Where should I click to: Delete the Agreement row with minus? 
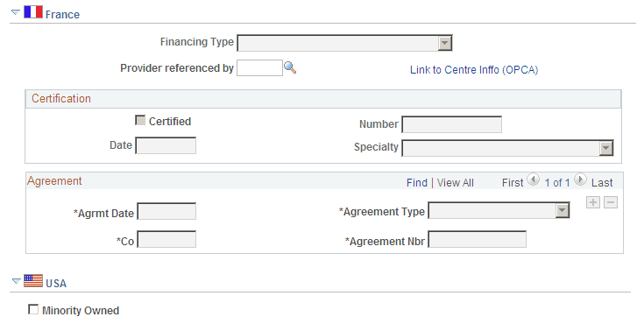tap(611, 202)
